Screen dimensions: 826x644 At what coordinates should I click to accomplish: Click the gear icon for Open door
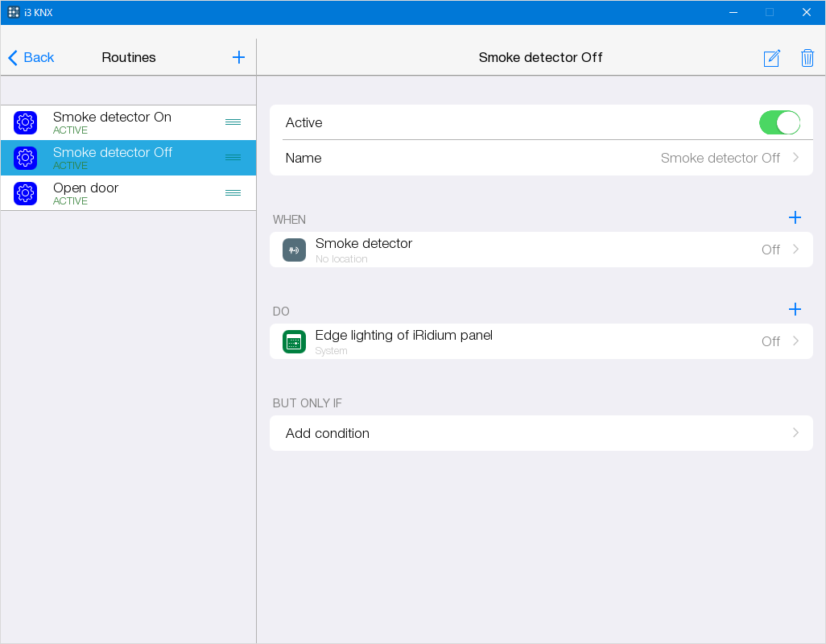point(26,193)
